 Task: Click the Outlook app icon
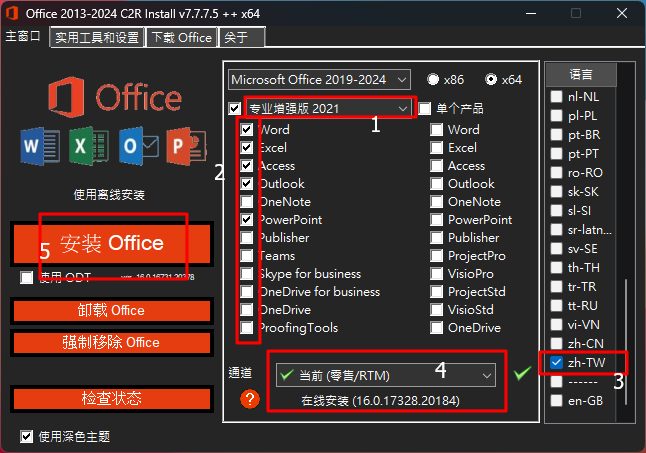coord(138,146)
